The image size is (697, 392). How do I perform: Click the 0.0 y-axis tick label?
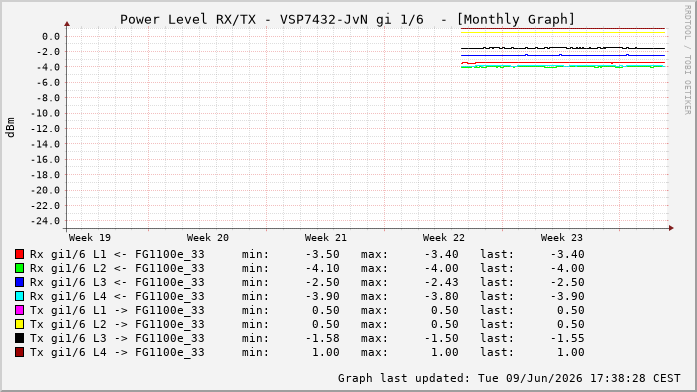(x=51, y=36)
